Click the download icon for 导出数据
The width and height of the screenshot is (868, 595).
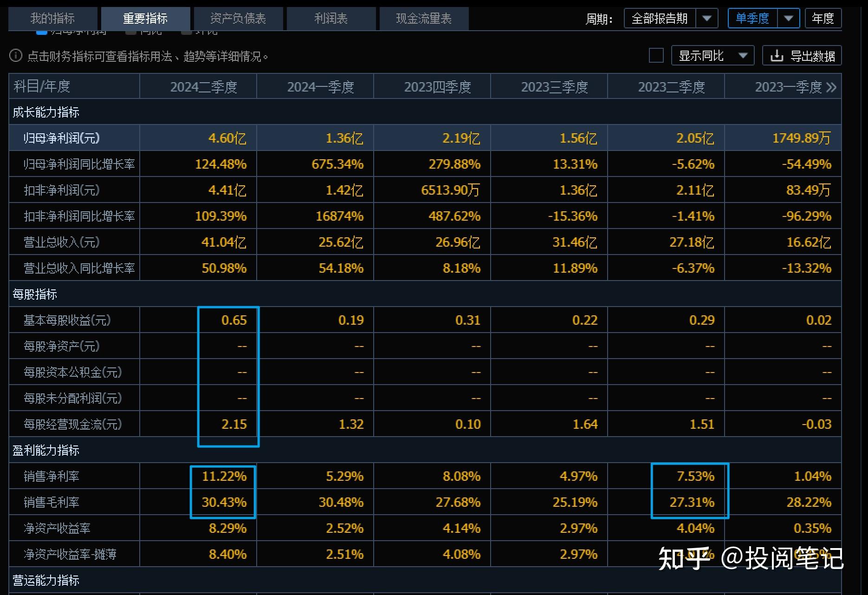click(x=777, y=56)
